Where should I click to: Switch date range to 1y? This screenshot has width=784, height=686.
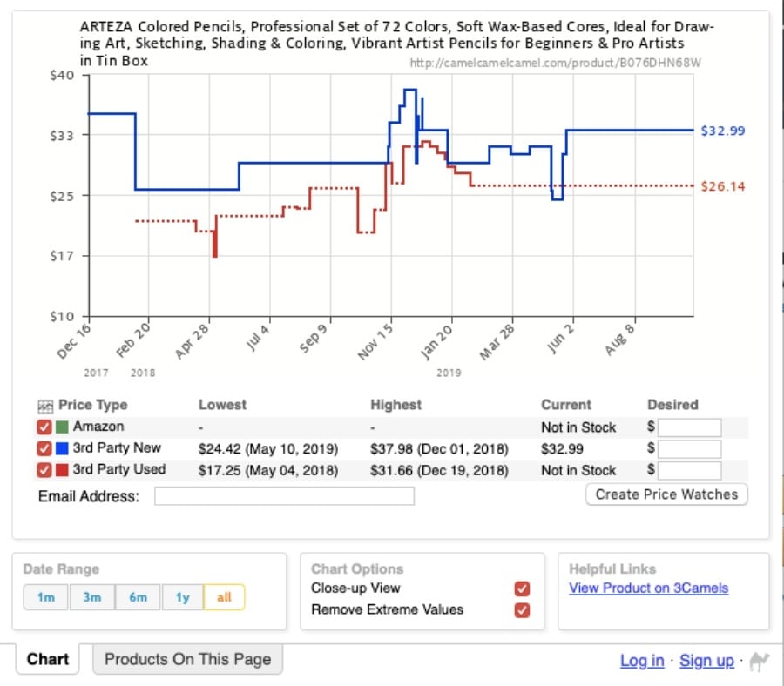coord(185,597)
